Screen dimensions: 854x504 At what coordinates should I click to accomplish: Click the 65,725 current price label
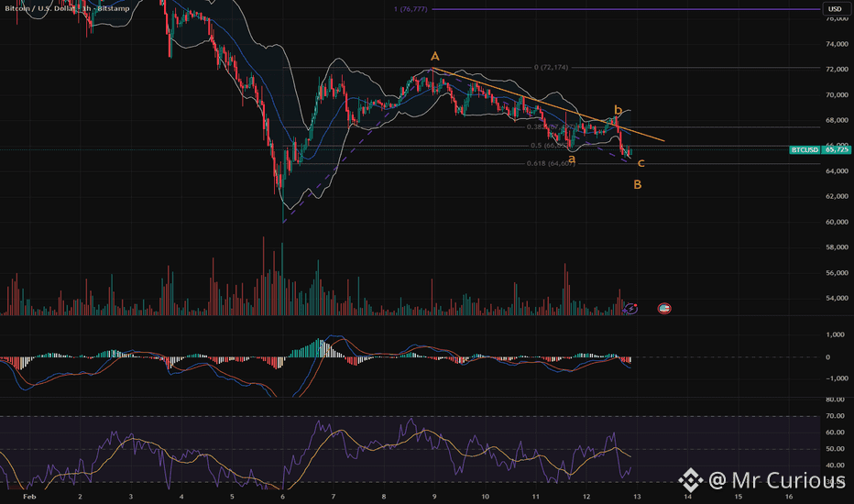[836, 149]
